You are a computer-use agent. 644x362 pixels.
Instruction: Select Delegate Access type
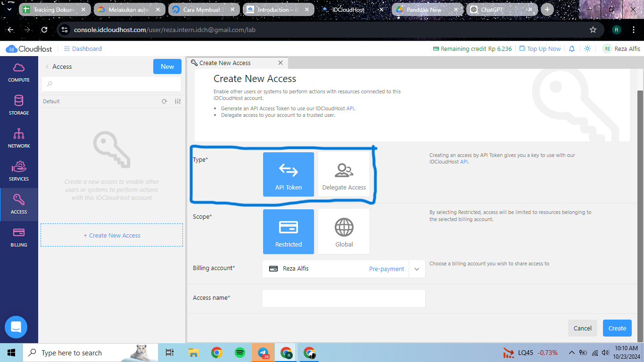[x=344, y=174]
